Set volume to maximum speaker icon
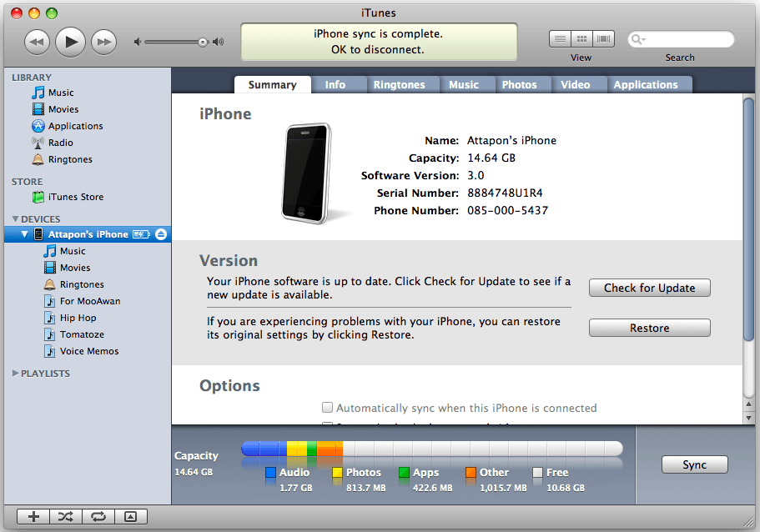The height and width of the screenshot is (532, 760). click(218, 43)
